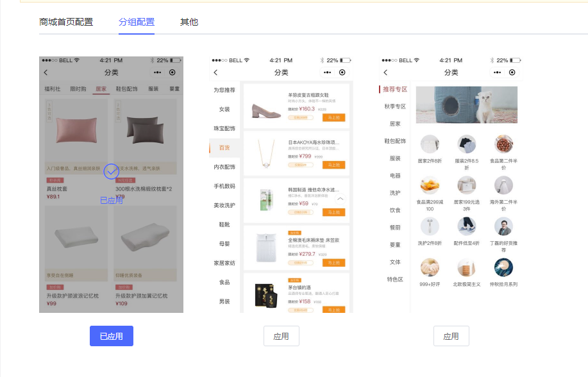Image resolution: width=588 pixels, height=377 pixels.
Task: Click the 北欧极简主义 round icon
Action: (467, 267)
